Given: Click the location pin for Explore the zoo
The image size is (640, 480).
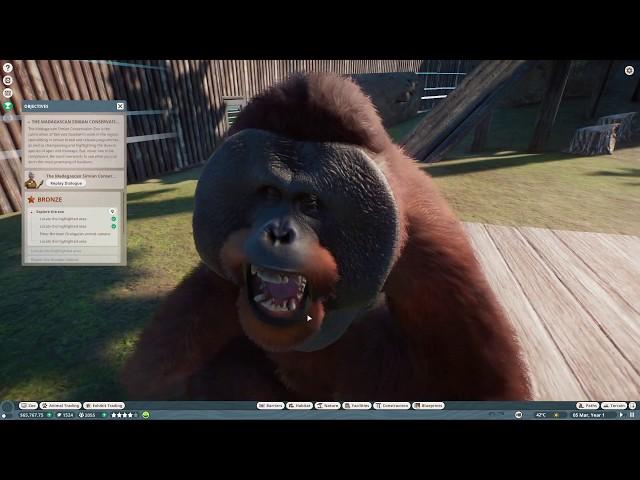Looking at the screenshot, I should point(112,211).
